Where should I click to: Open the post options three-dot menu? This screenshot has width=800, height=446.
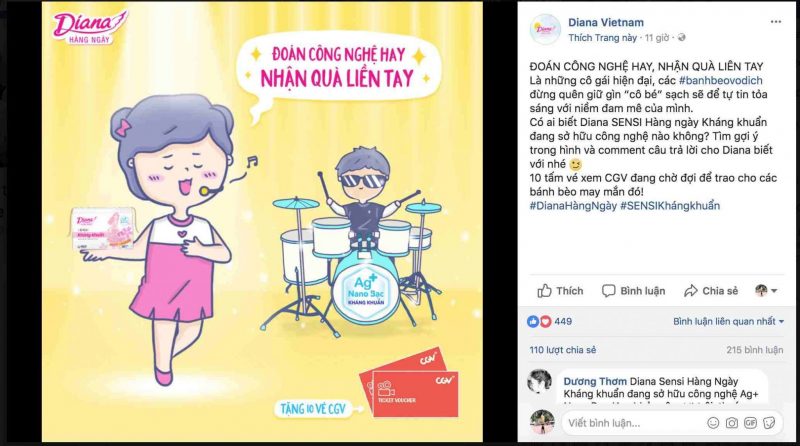tap(776, 22)
